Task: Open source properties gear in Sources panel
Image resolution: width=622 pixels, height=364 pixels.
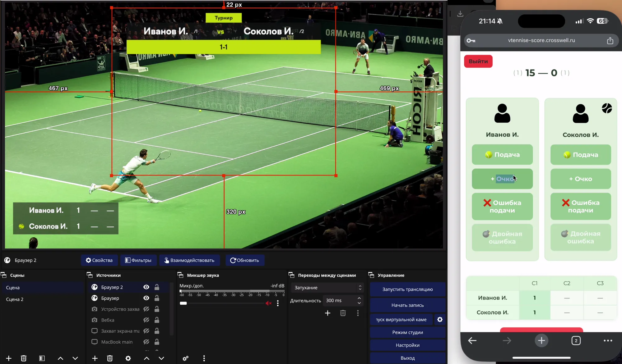Action: click(128, 358)
